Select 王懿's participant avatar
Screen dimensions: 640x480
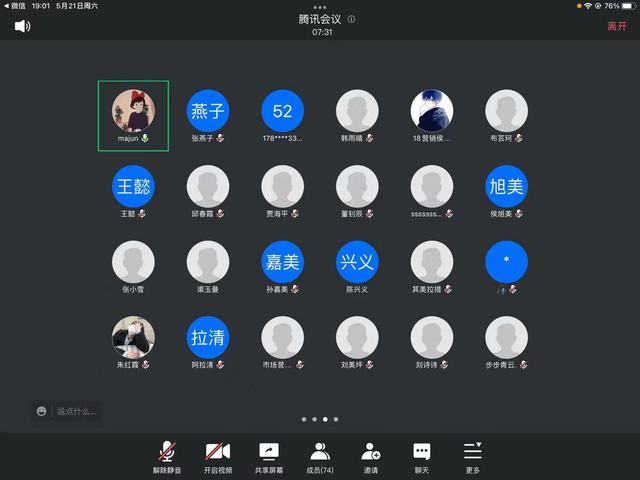coord(133,186)
